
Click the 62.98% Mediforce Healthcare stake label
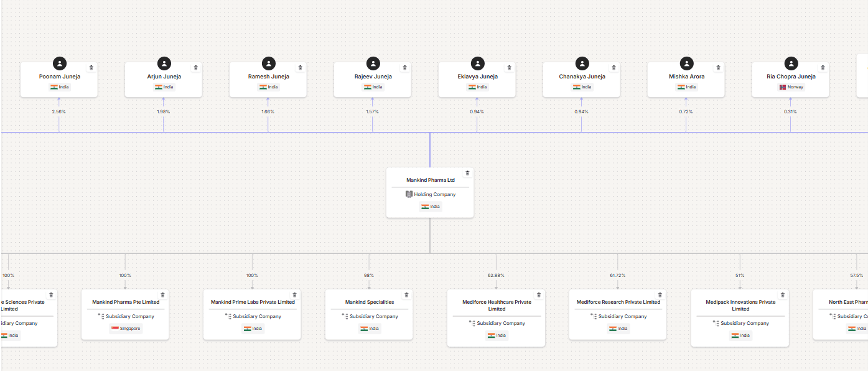point(497,275)
